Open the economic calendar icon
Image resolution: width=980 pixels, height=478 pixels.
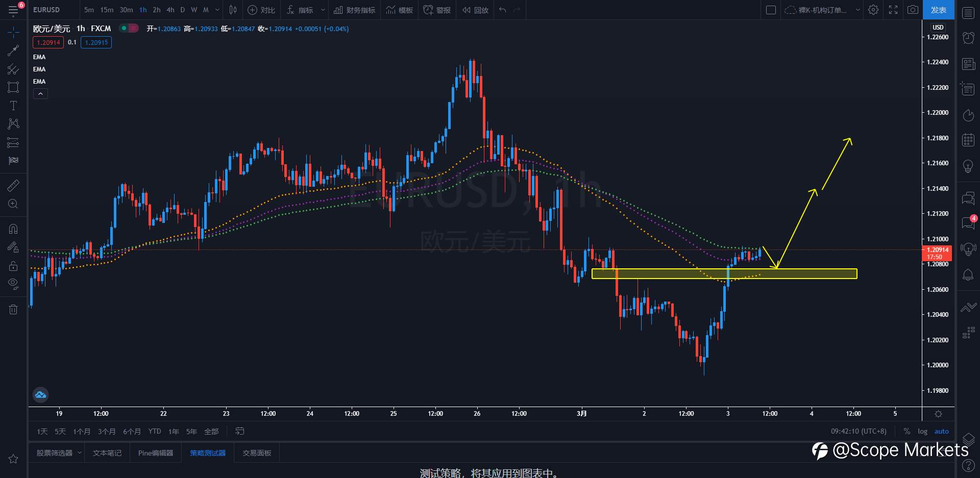coord(968,140)
